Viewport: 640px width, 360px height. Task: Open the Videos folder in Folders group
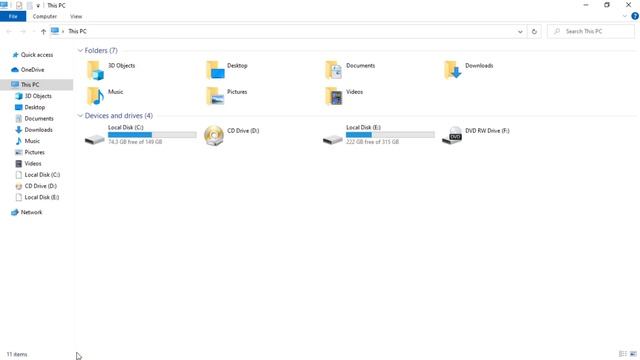[x=334, y=96]
